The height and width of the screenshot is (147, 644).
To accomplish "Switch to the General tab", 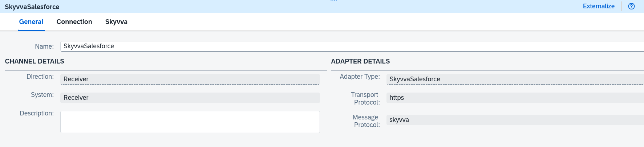I will pyautogui.click(x=31, y=22).
